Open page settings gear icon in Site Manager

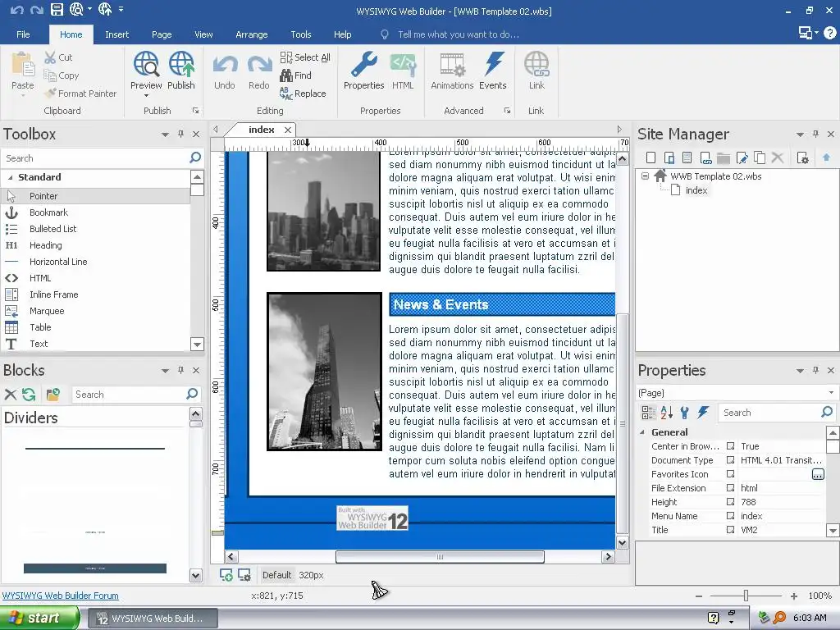point(802,157)
